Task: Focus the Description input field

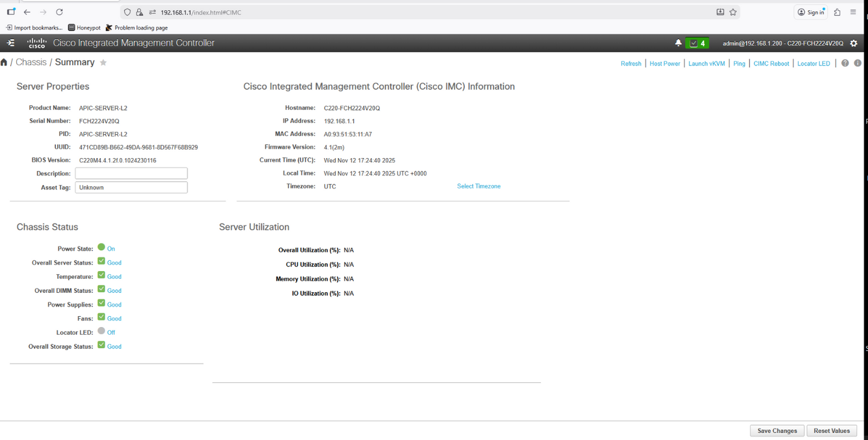Action: (x=132, y=173)
